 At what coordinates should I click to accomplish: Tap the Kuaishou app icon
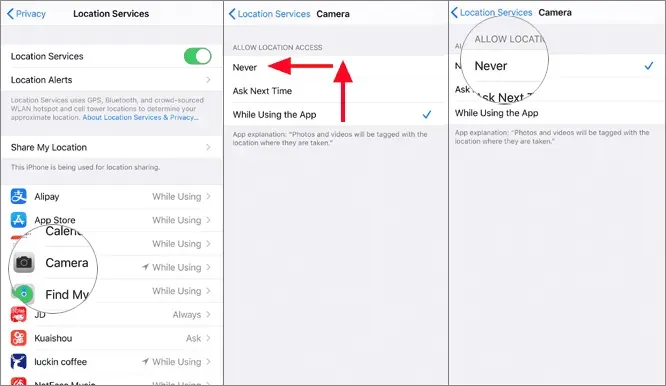coord(19,338)
